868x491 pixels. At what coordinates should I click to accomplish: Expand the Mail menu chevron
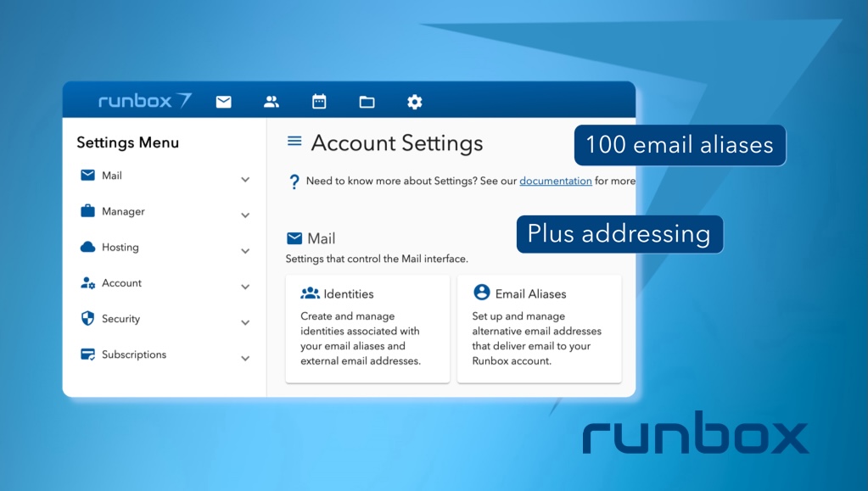click(245, 179)
